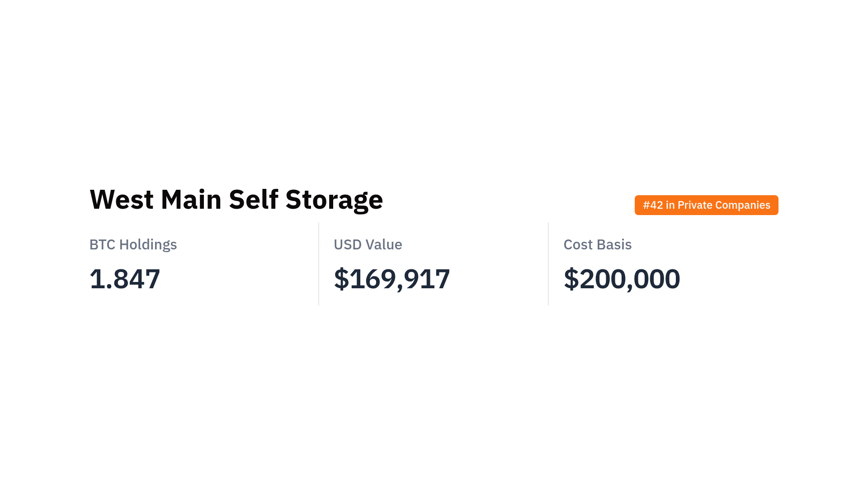Click the 1.847 BTC holdings value

[x=125, y=279]
